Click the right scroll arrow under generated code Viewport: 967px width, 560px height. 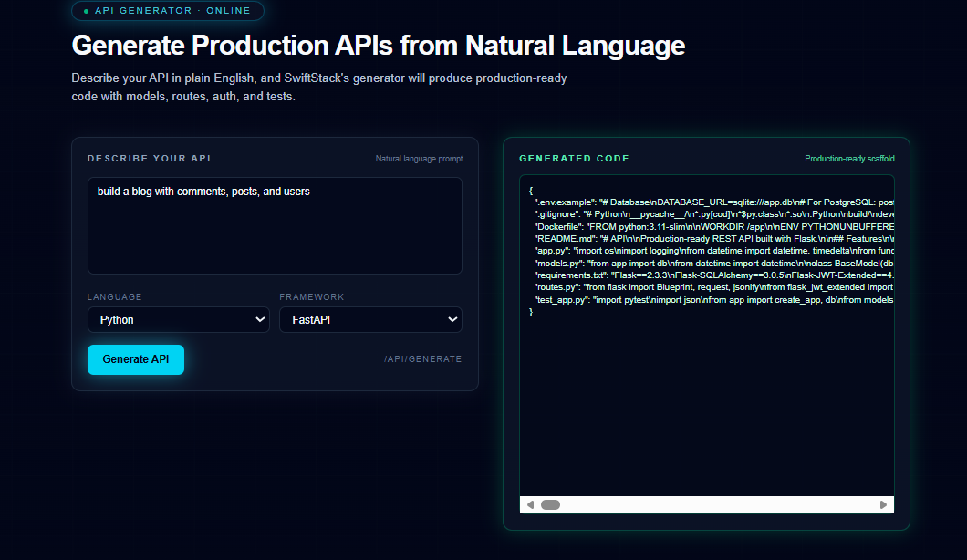(882, 503)
